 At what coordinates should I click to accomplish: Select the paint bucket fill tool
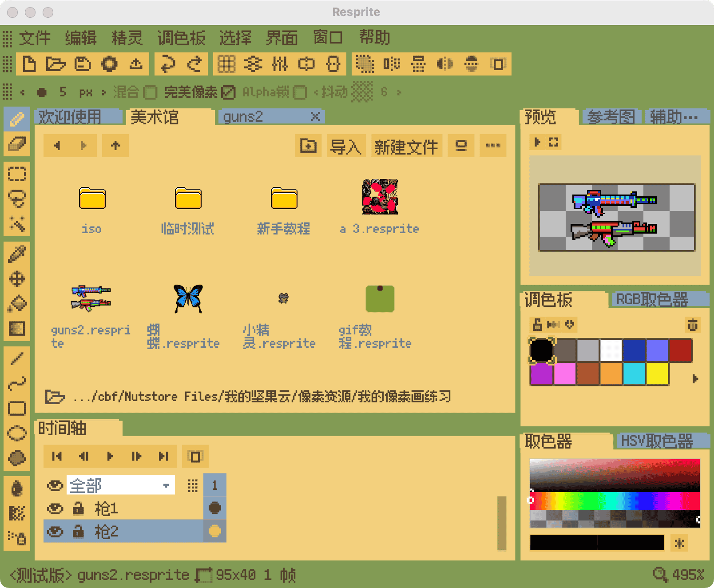point(17,304)
